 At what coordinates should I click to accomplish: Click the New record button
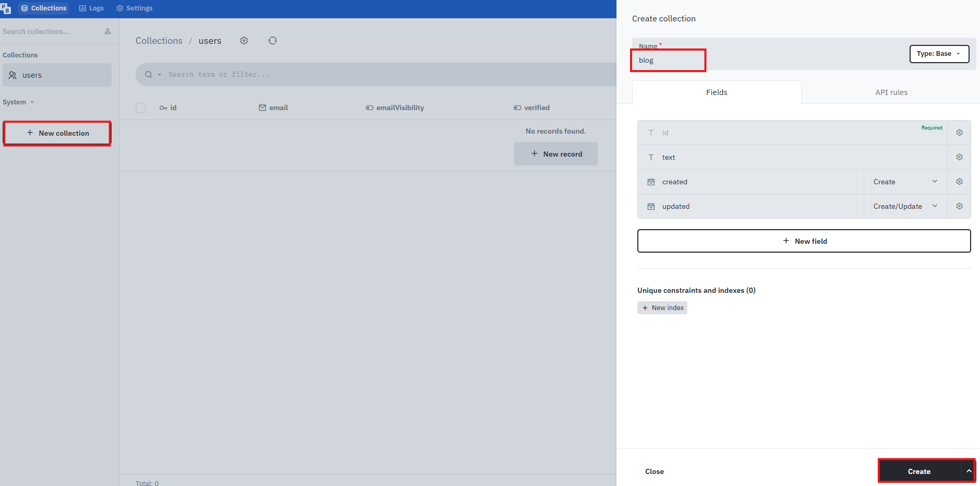pos(556,154)
